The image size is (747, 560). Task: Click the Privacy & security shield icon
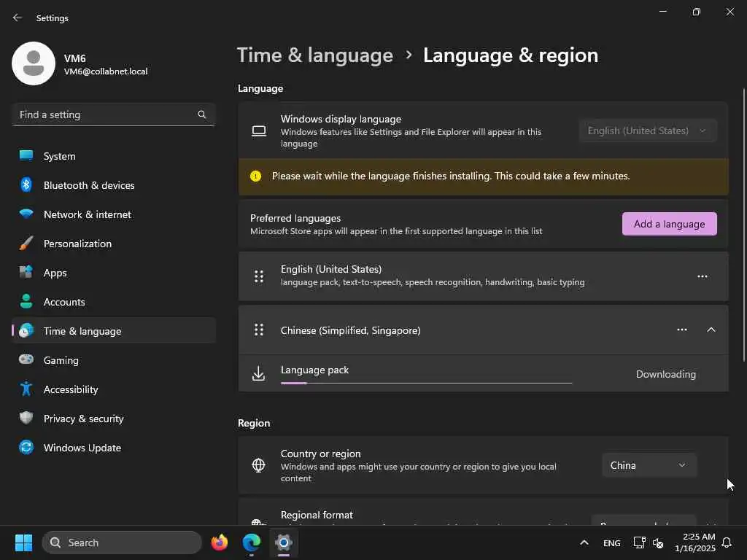coord(26,418)
